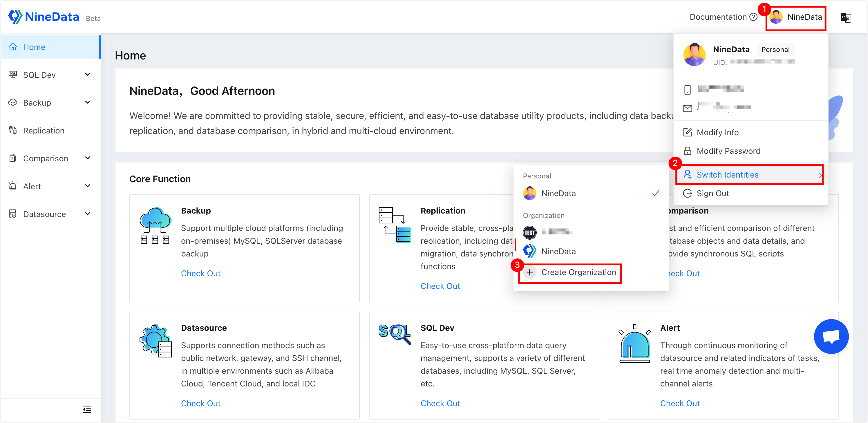The image size is (868, 423).
Task: Click the Home house icon in sidebar
Action: (x=13, y=47)
